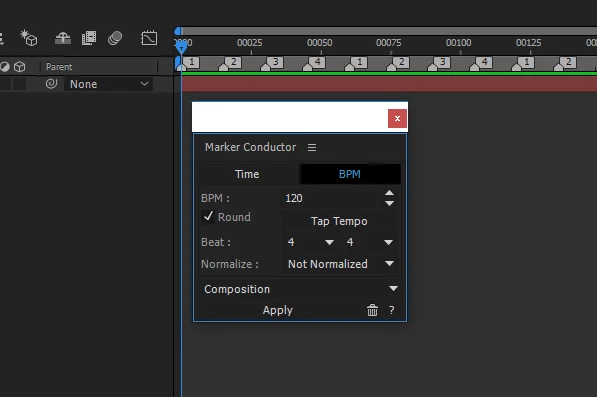The width and height of the screenshot is (597, 397).
Task: Click the 00075 time ruler label
Action: (389, 43)
